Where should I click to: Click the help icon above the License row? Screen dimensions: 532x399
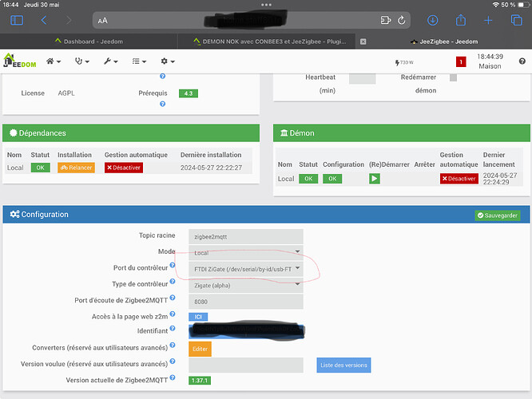tap(162, 77)
